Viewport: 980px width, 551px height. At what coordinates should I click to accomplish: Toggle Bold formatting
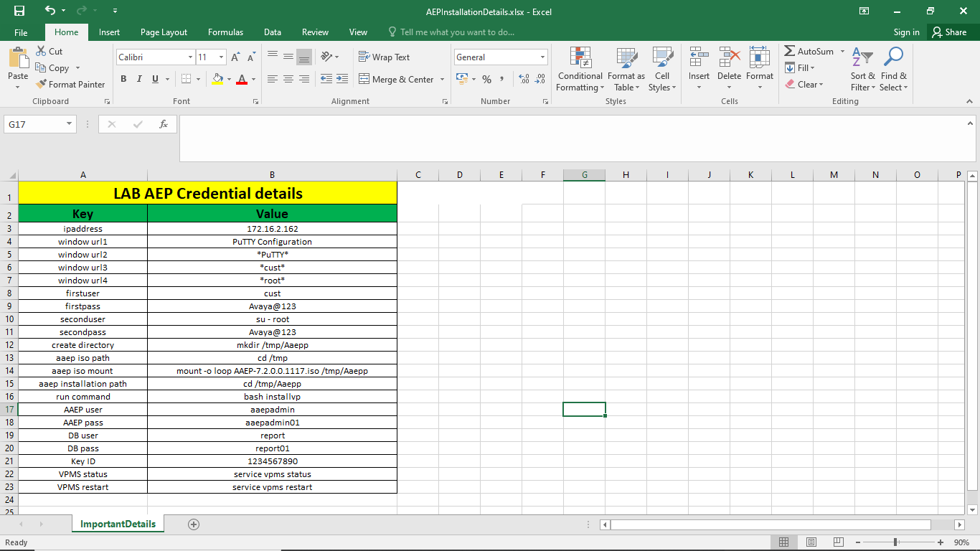(123, 79)
